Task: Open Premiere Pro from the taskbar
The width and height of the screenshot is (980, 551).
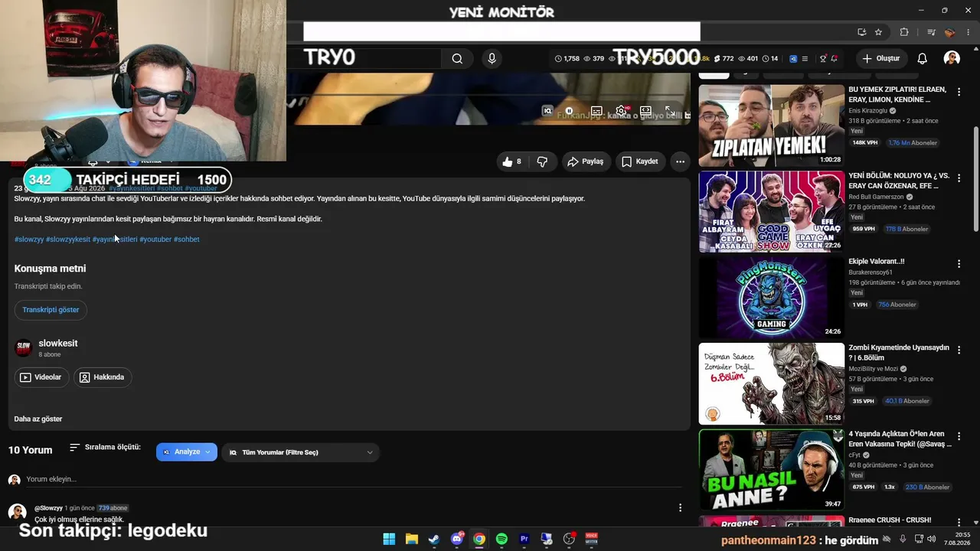Action: pyautogui.click(x=524, y=539)
